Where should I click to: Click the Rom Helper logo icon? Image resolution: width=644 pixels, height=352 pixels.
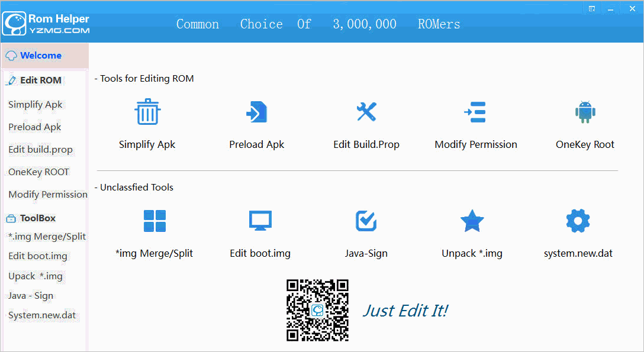click(14, 24)
